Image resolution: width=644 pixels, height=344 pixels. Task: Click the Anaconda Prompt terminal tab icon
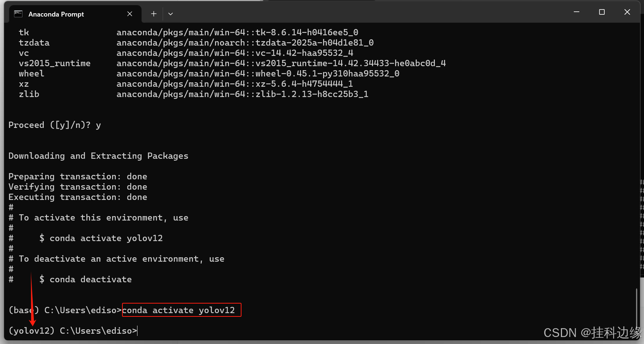point(18,14)
